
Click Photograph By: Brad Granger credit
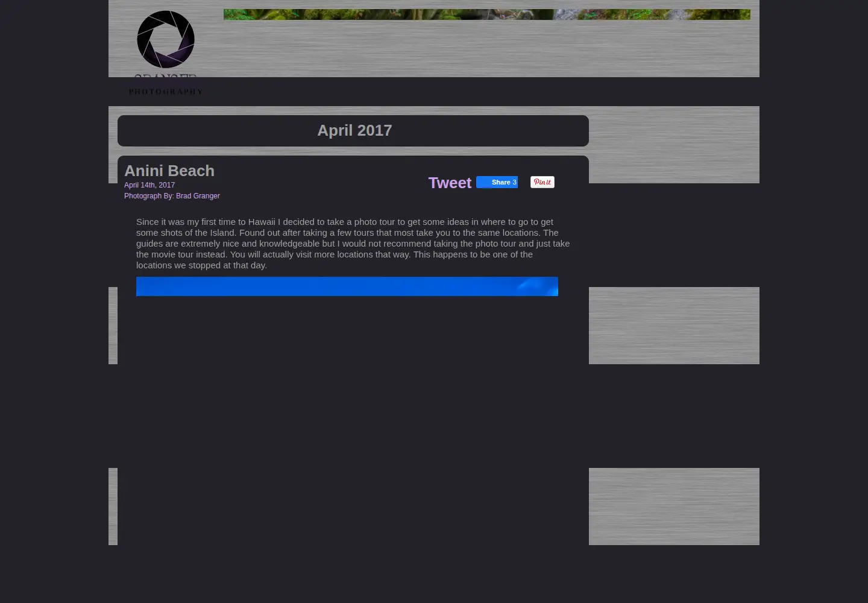(172, 196)
